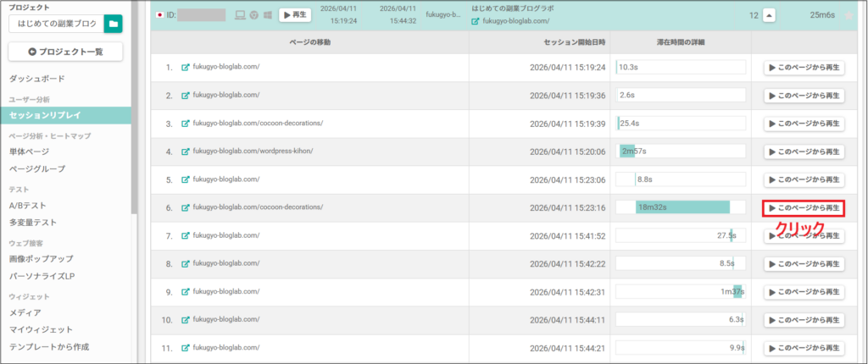Play session from page 6 cocoon-decorations
868x364 pixels.
pyautogui.click(x=804, y=207)
